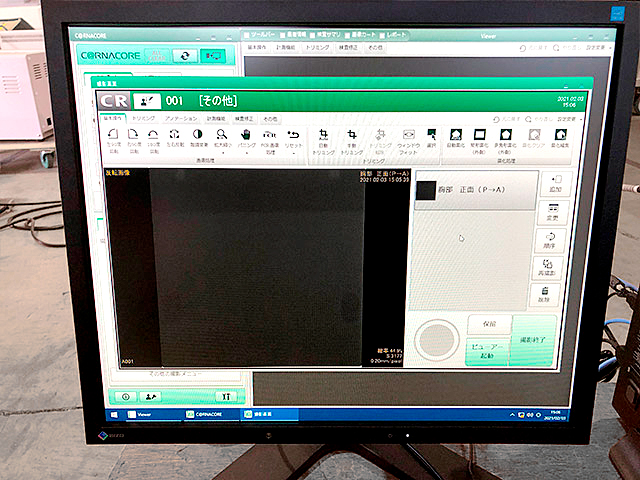
Task: Click End Exposure (撮影終了) green button
Action: click(533, 340)
